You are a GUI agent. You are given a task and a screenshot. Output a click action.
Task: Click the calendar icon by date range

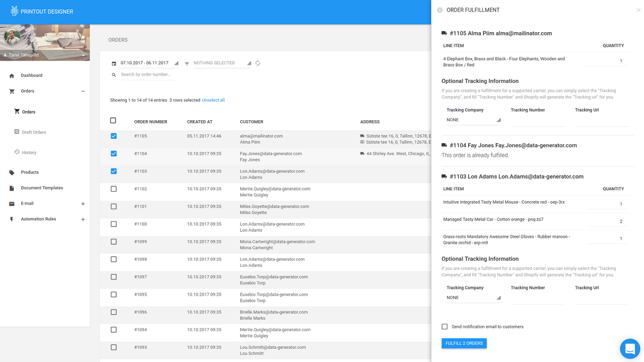114,63
